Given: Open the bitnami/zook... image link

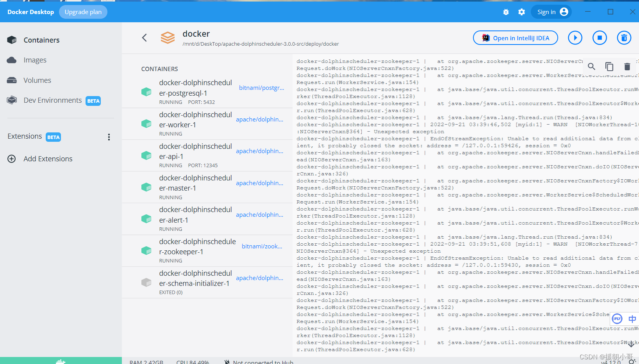Looking at the screenshot, I should pyautogui.click(x=262, y=246).
